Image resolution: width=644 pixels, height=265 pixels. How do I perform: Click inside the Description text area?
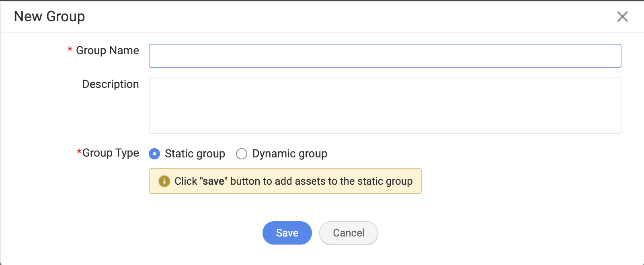pyautogui.click(x=385, y=105)
